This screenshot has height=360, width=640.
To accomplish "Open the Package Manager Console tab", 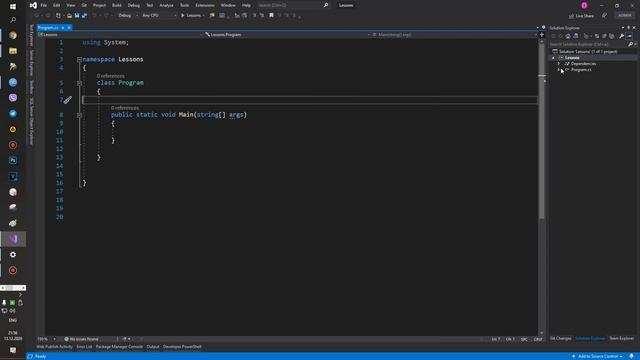I will click(x=119, y=347).
